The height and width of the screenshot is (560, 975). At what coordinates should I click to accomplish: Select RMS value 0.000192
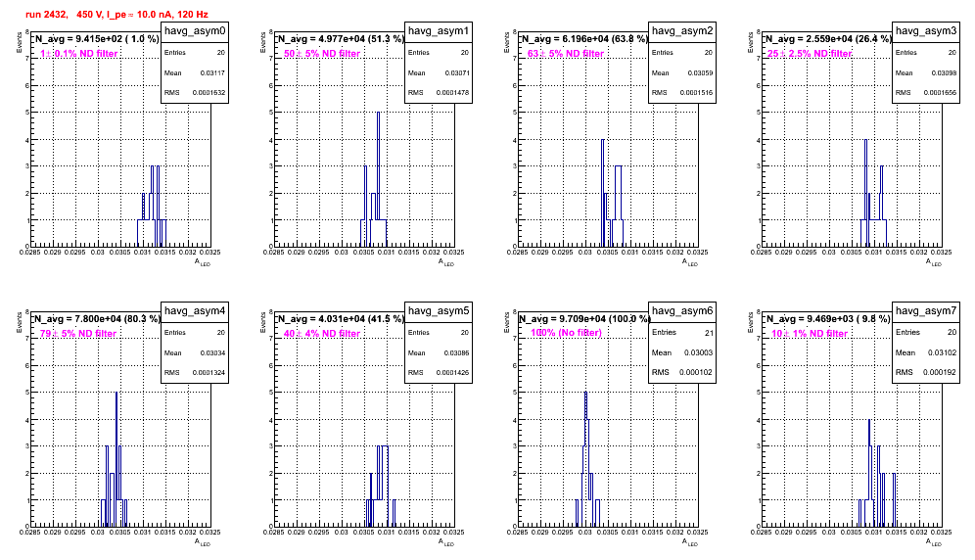[940, 372]
